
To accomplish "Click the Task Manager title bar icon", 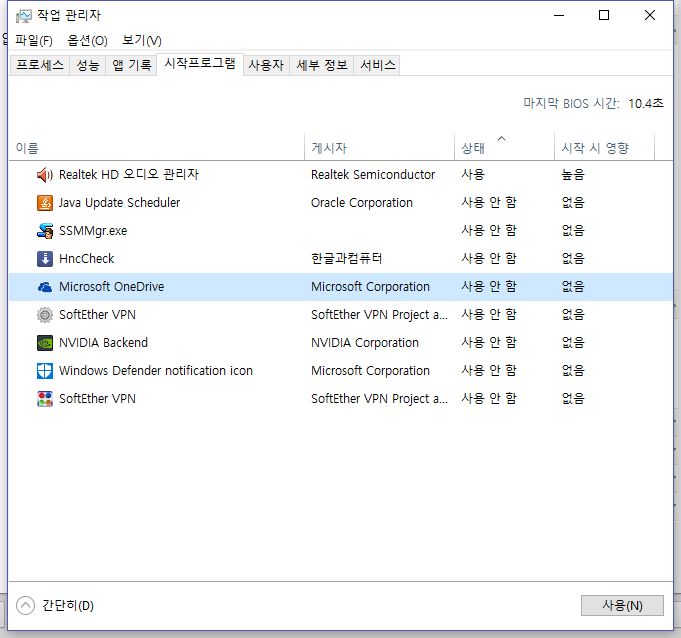I will 23,17.
